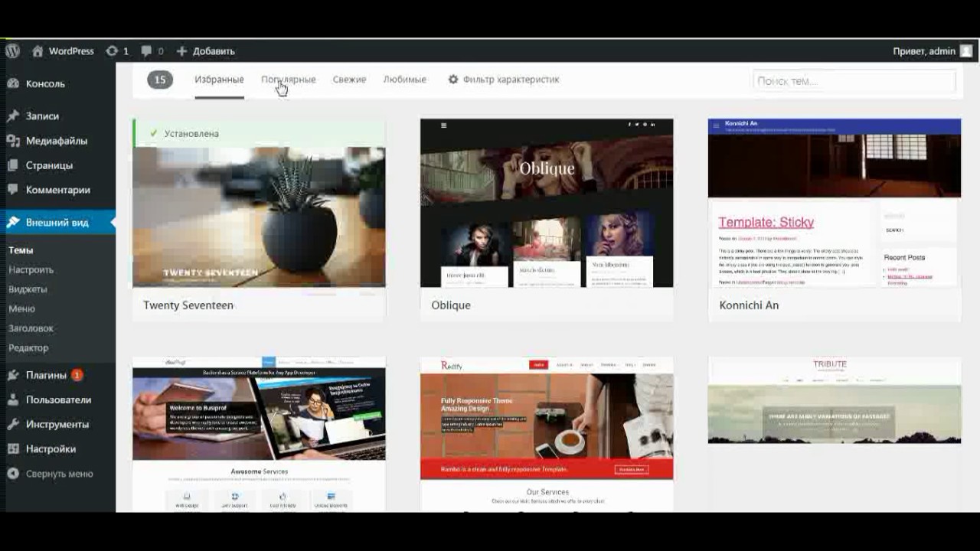This screenshot has width=980, height=551.
Task: Click the Внешний вид brush icon
Action: click(x=13, y=223)
